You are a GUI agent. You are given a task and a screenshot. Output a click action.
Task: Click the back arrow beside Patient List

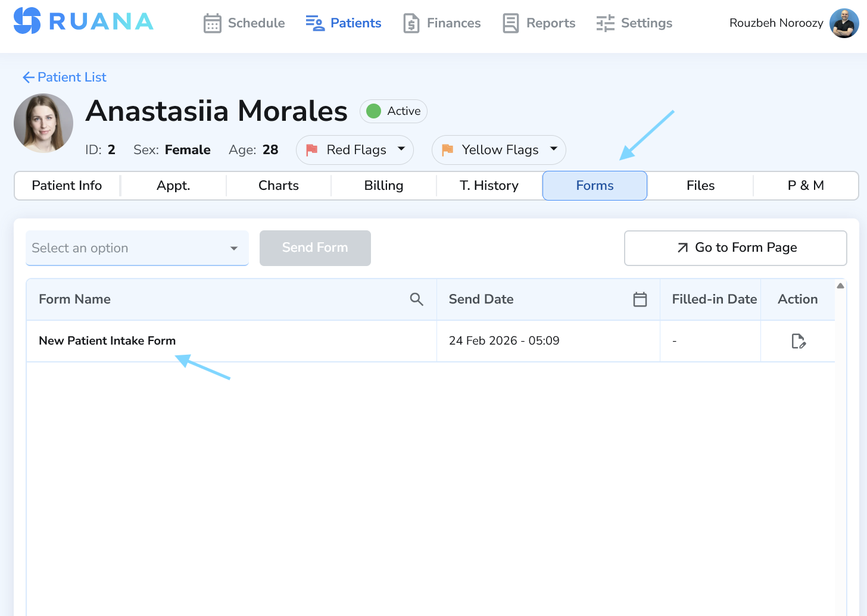coord(28,77)
